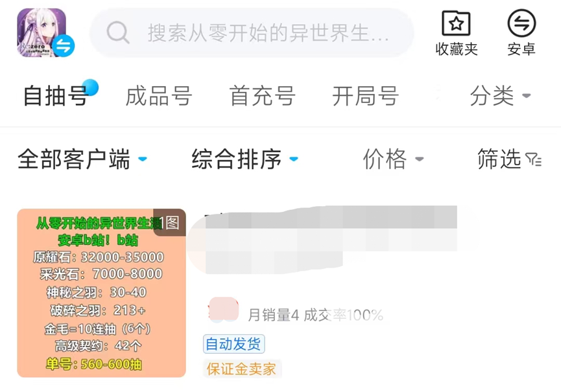Tap the Re:Zero game avatar icon
The image size is (561, 392).
click(42, 32)
